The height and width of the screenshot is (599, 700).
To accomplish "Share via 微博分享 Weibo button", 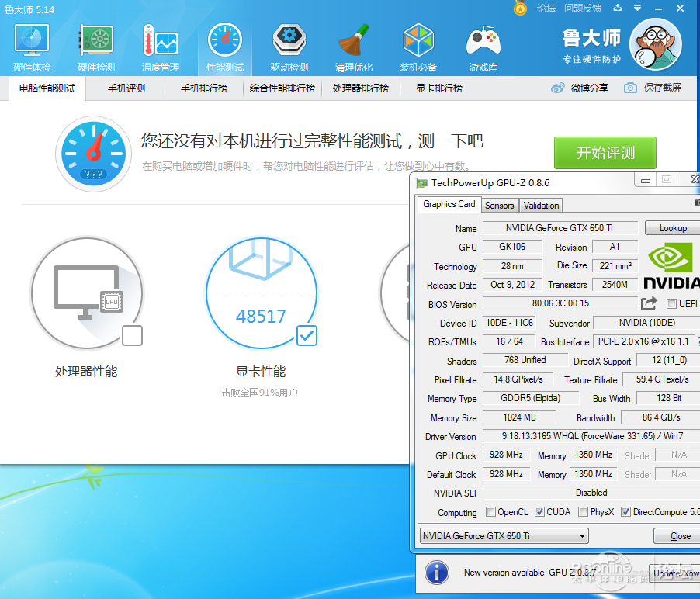I will (580, 88).
